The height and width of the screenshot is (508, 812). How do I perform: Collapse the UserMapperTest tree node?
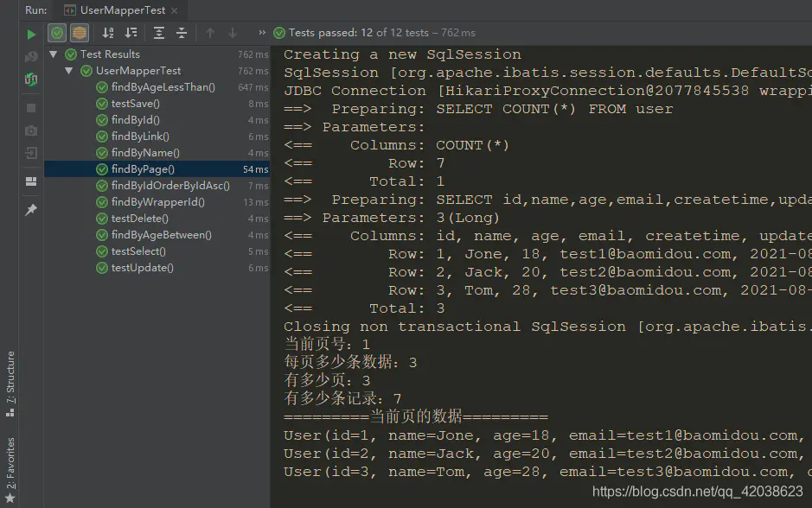[x=69, y=70]
